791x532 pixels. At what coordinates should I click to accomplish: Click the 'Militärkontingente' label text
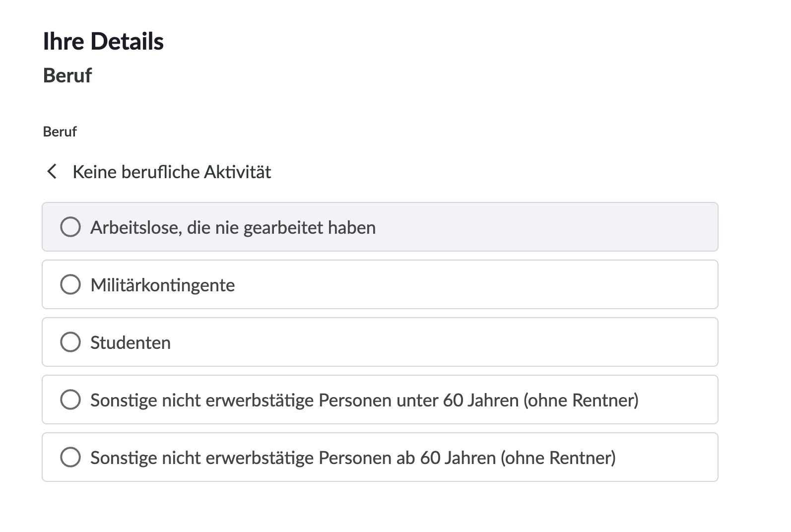click(x=162, y=285)
